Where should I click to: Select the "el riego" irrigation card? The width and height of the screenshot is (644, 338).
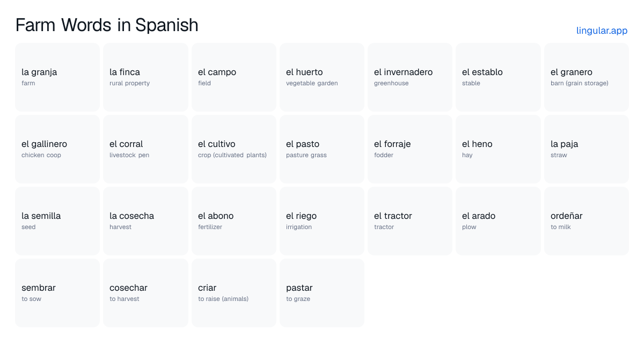[x=322, y=221]
